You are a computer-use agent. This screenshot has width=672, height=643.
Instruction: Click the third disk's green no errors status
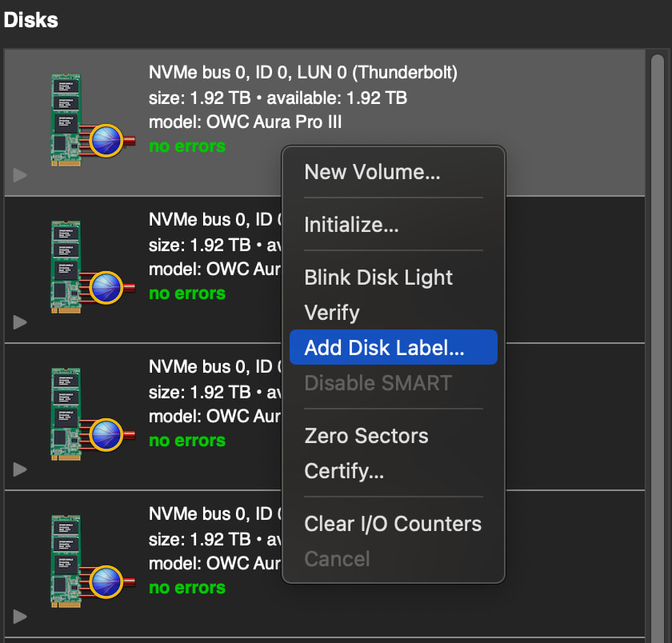tap(187, 441)
